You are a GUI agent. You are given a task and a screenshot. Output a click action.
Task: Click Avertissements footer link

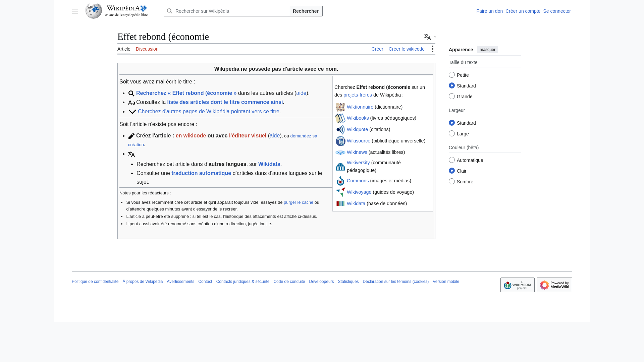point(180,282)
